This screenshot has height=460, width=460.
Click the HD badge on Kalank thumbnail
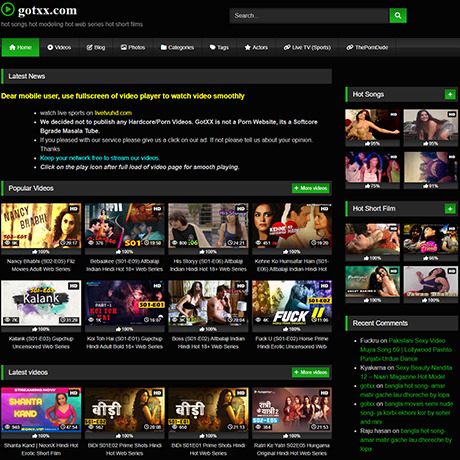pos(74,286)
